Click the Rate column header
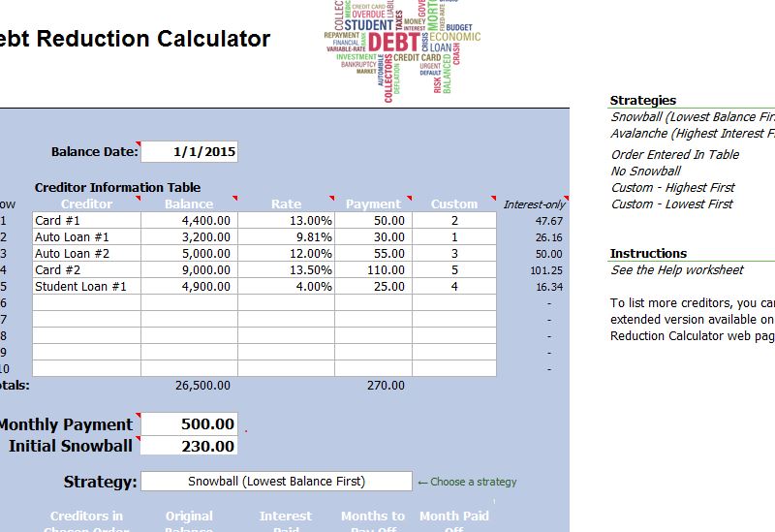This screenshot has height=532, width=775. (286, 203)
